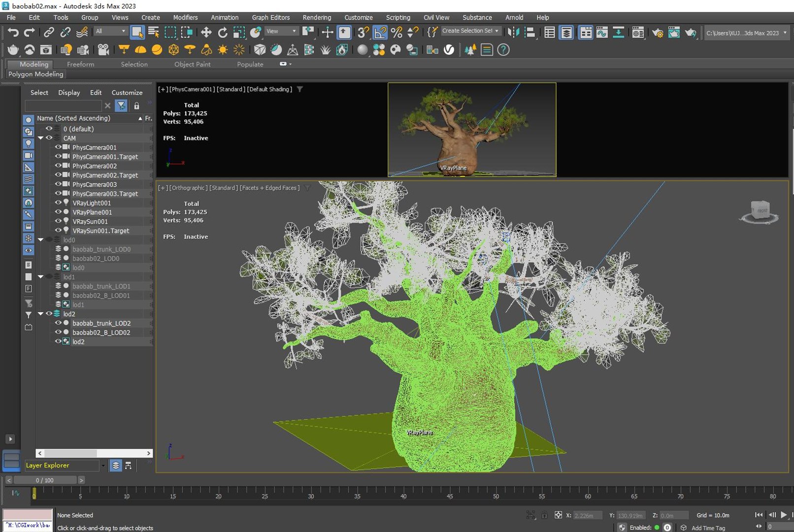Toggle visibility of VRaySun001
This screenshot has width=794, height=532.
point(58,221)
